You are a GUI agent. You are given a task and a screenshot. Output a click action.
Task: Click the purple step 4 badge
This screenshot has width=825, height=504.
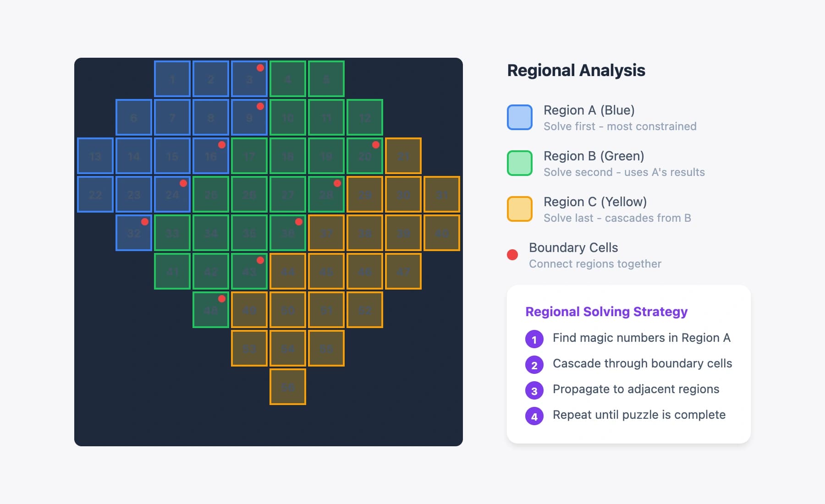click(x=534, y=416)
